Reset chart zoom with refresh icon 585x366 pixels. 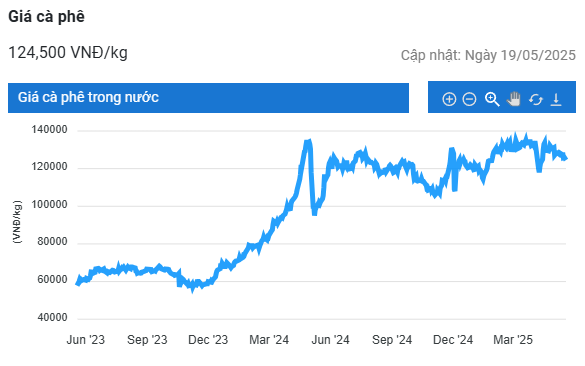[x=535, y=100]
